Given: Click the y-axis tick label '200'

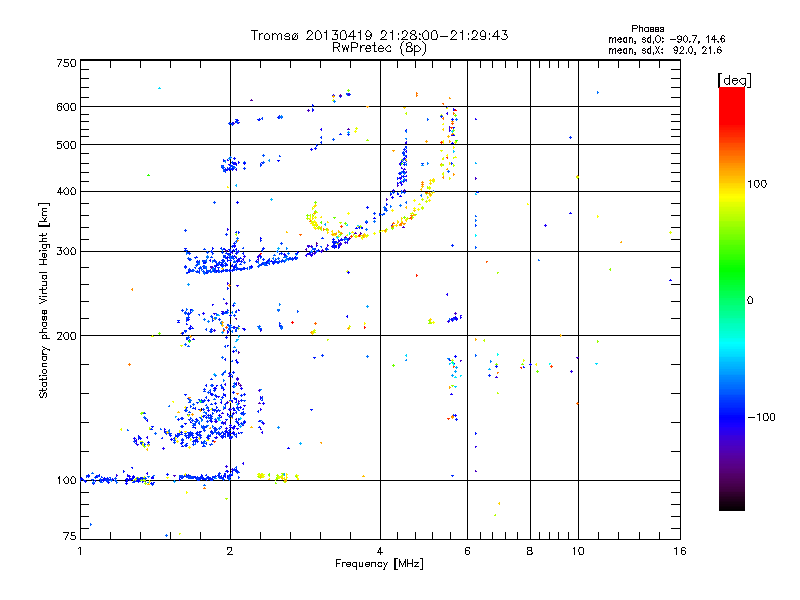Looking at the screenshot, I should [66, 336].
